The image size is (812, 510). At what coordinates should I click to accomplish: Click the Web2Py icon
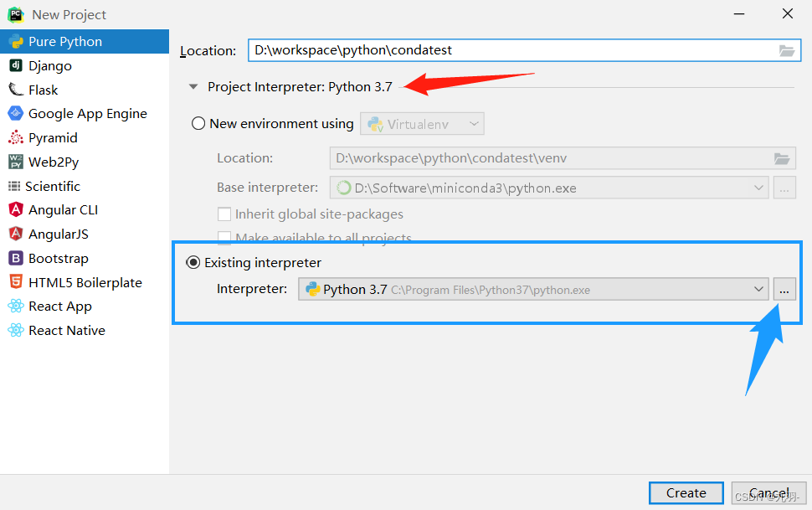click(16, 162)
